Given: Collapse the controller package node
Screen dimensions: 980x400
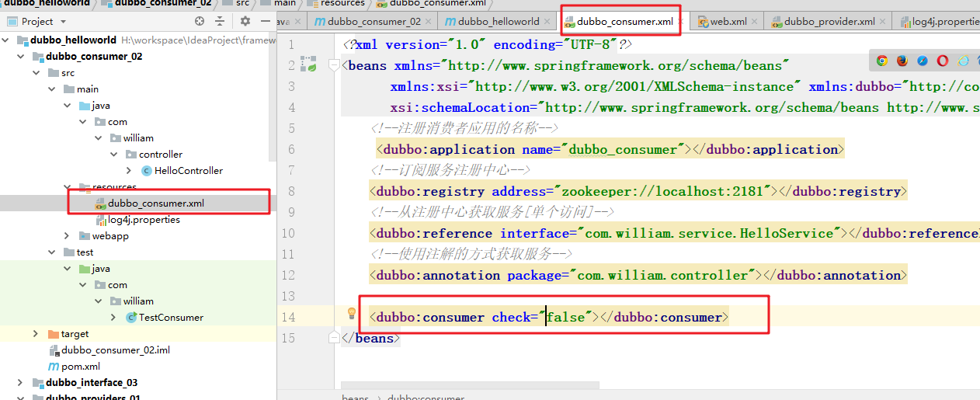Looking at the screenshot, I should pyautogui.click(x=113, y=155).
